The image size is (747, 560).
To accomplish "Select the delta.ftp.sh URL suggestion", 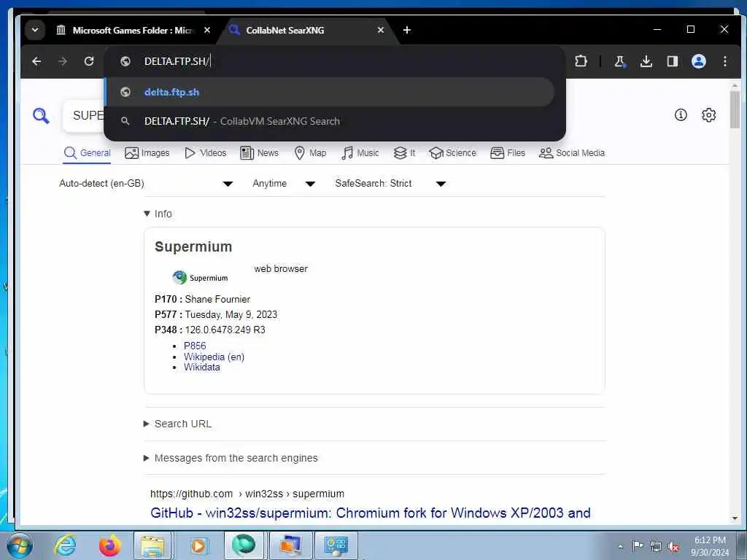I will point(330,93).
